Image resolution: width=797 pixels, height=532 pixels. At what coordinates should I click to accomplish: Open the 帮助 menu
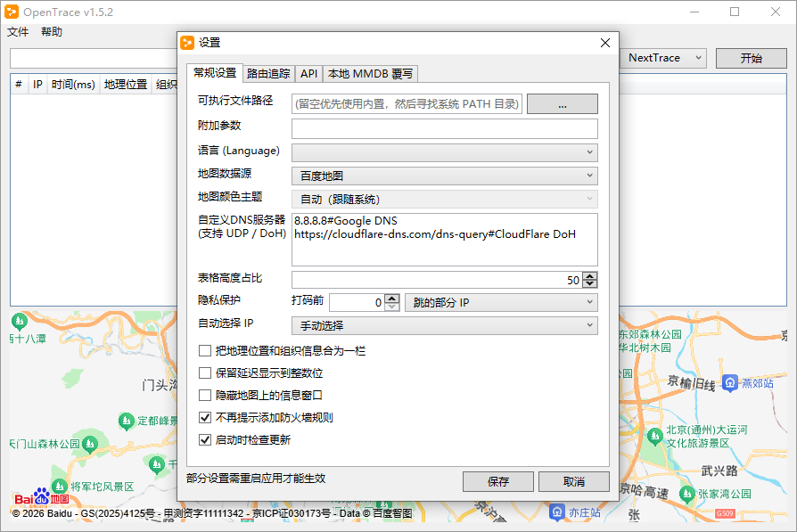[52, 31]
